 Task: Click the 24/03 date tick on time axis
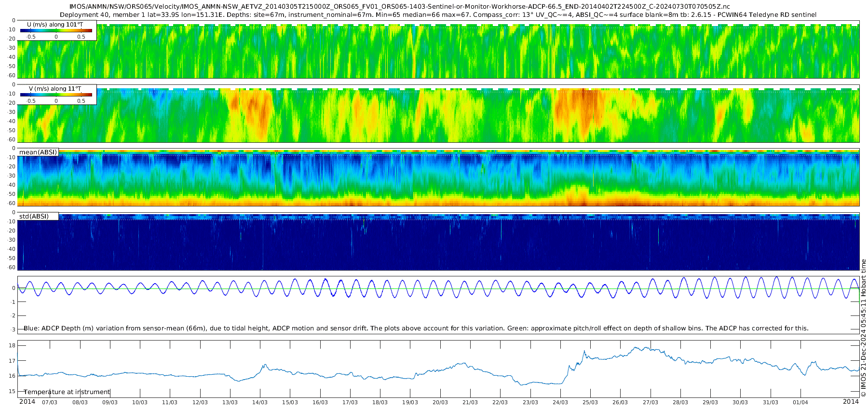point(560,402)
